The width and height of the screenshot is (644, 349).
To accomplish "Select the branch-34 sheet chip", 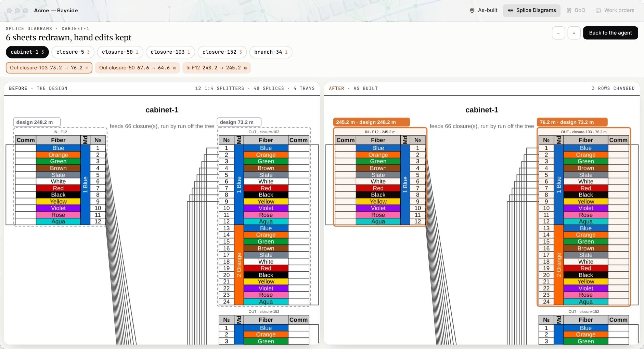I will pyautogui.click(x=271, y=52).
